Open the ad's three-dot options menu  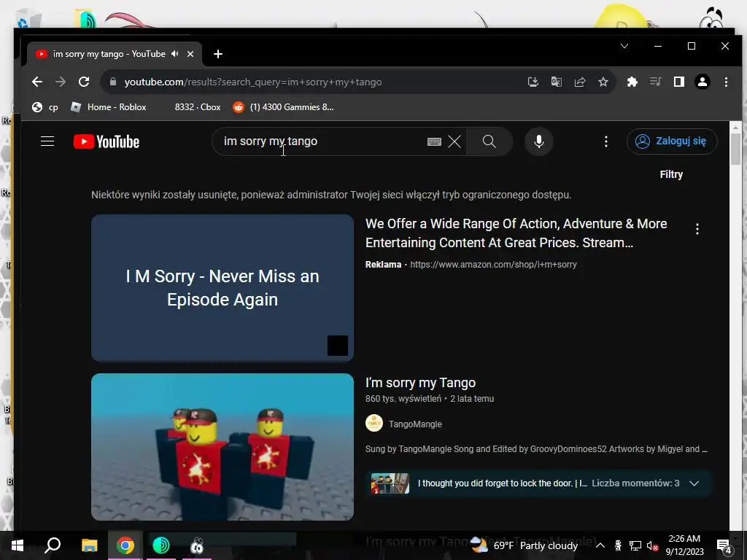click(x=697, y=229)
